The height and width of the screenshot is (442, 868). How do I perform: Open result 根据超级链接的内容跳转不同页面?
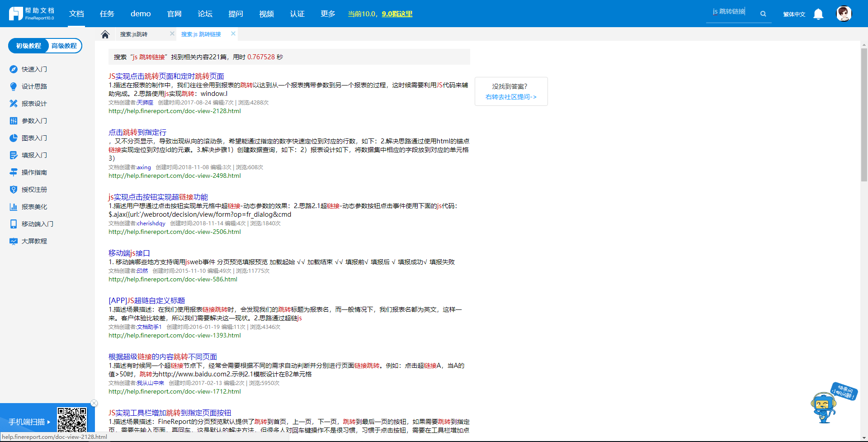click(x=163, y=356)
